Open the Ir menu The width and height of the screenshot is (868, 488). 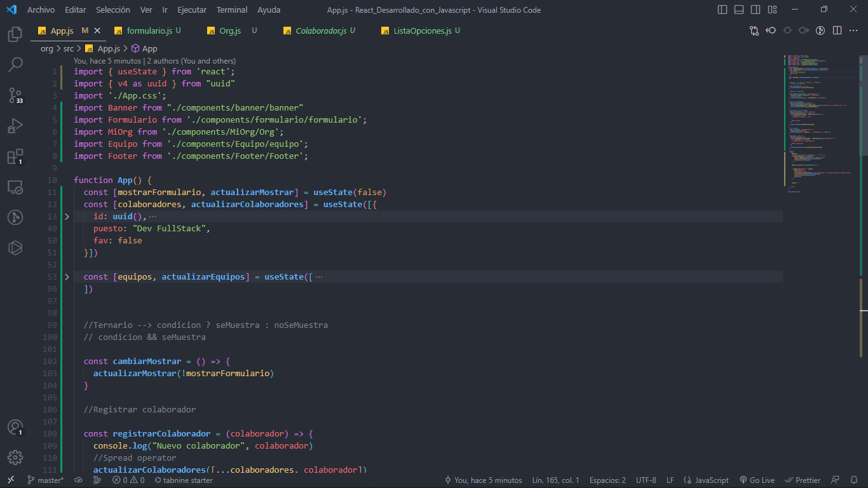point(165,10)
